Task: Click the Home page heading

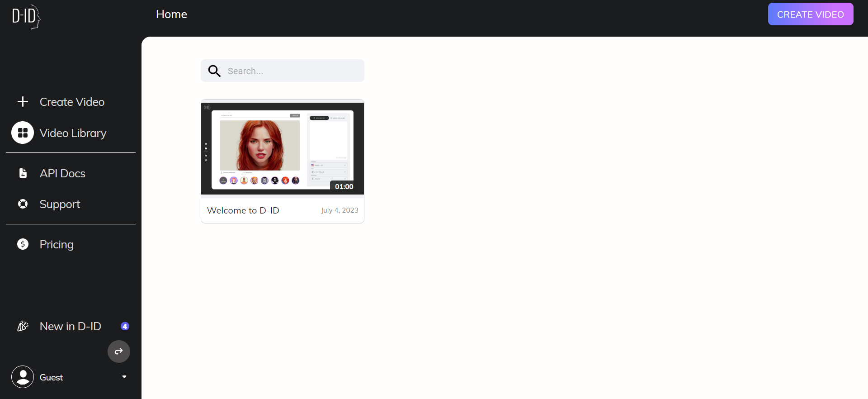Action: pyautogui.click(x=171, y=14)
